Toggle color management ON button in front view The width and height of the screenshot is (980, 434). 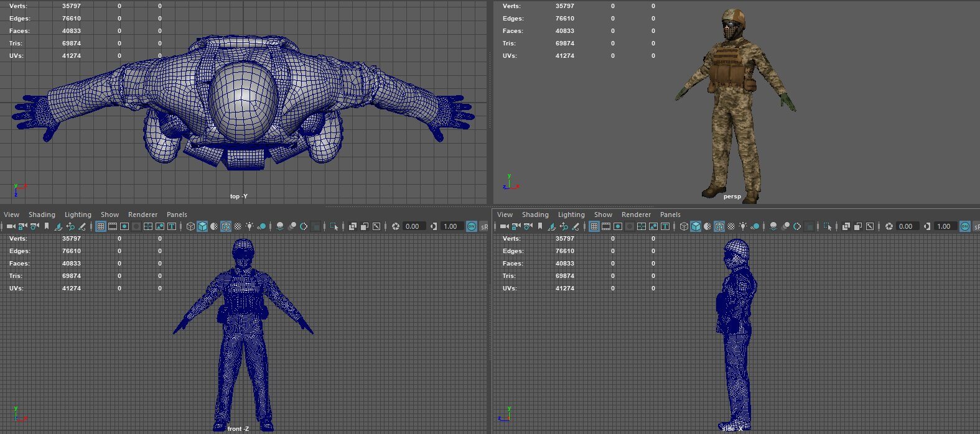pyautogui.click(x=471, y=226)
